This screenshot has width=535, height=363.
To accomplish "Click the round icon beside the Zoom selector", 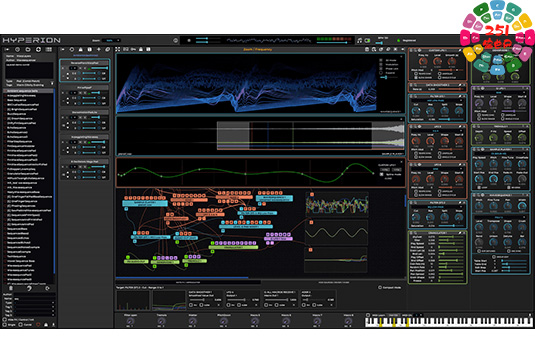I will [175, 40].
